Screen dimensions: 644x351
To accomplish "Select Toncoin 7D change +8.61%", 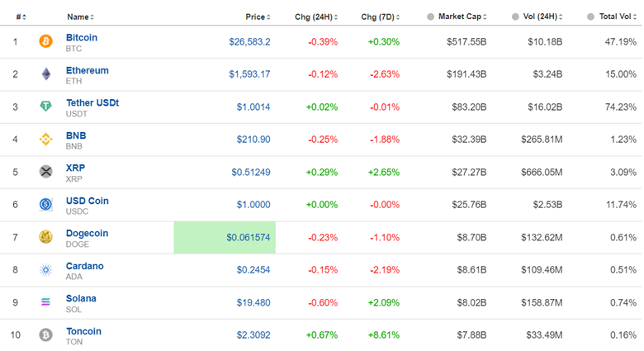I will coord(384,335).
